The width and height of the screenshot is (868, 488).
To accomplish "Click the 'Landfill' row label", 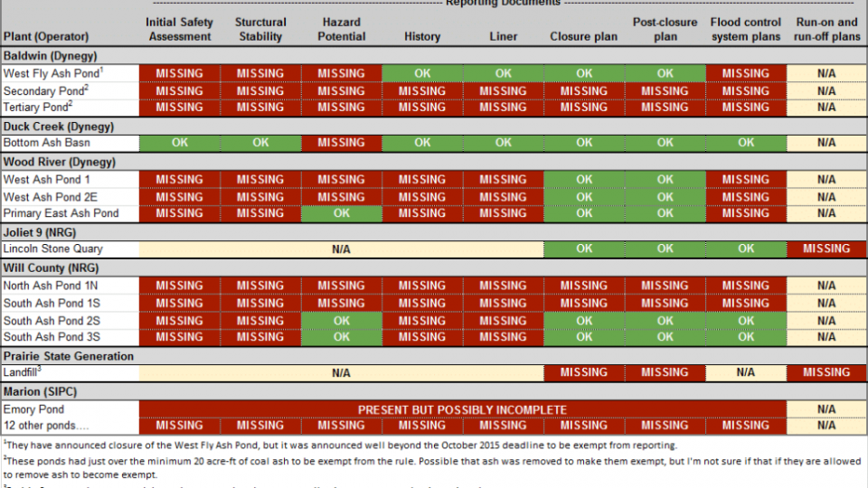I will (22, 372).
